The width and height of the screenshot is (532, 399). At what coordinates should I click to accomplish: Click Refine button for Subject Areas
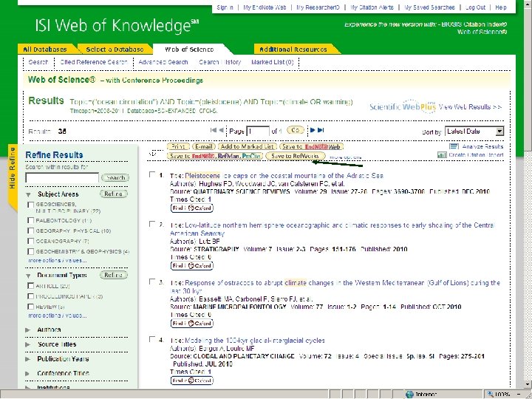(x=114, y=194)
